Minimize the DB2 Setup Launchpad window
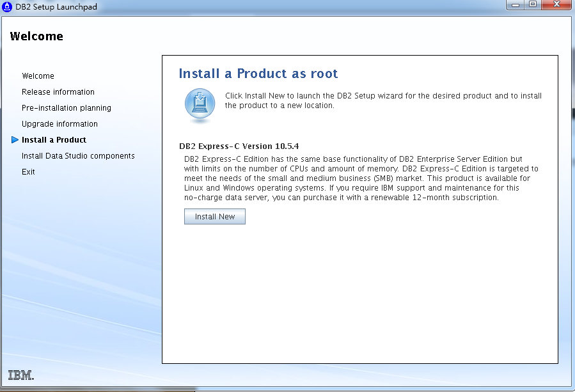This screenshot has width=575, height=392. point(516,4)
